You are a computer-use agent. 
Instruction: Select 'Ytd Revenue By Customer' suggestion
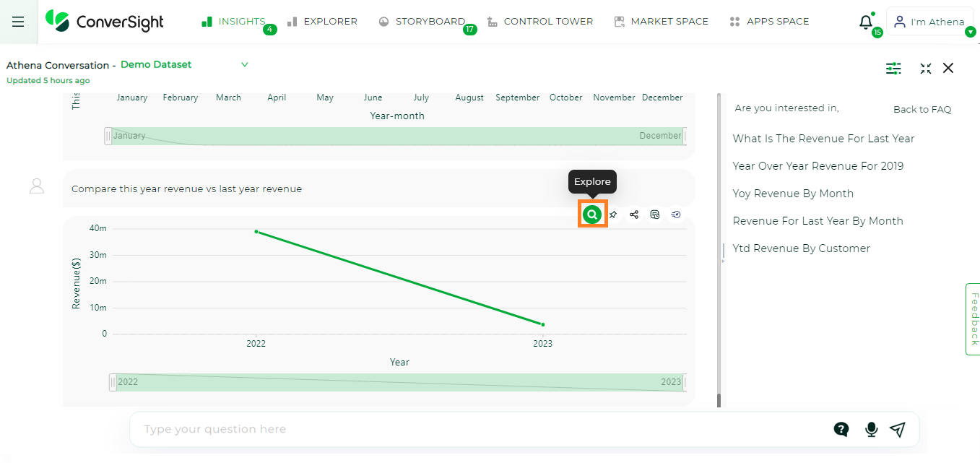[802, 248]
